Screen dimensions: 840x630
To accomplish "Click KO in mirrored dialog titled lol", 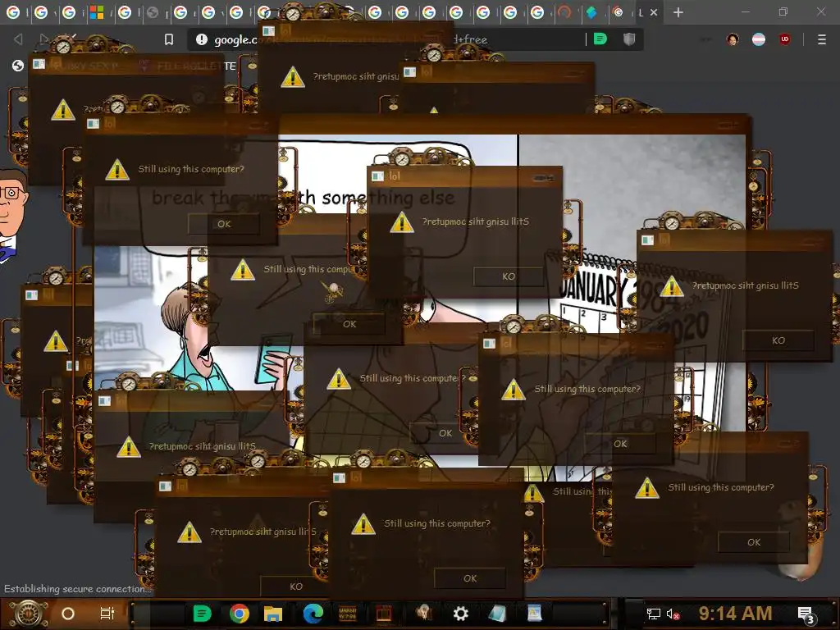I will pyautogui.click(x=509, y=276).
